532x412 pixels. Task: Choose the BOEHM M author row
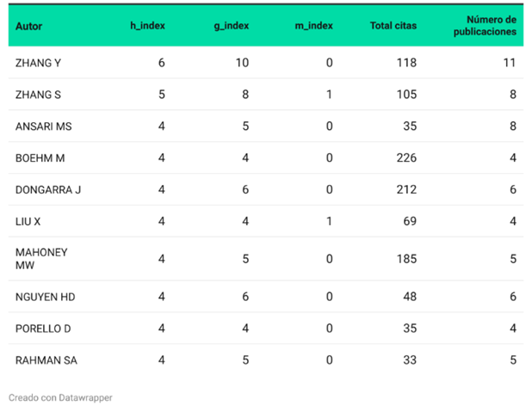[266, 158]
